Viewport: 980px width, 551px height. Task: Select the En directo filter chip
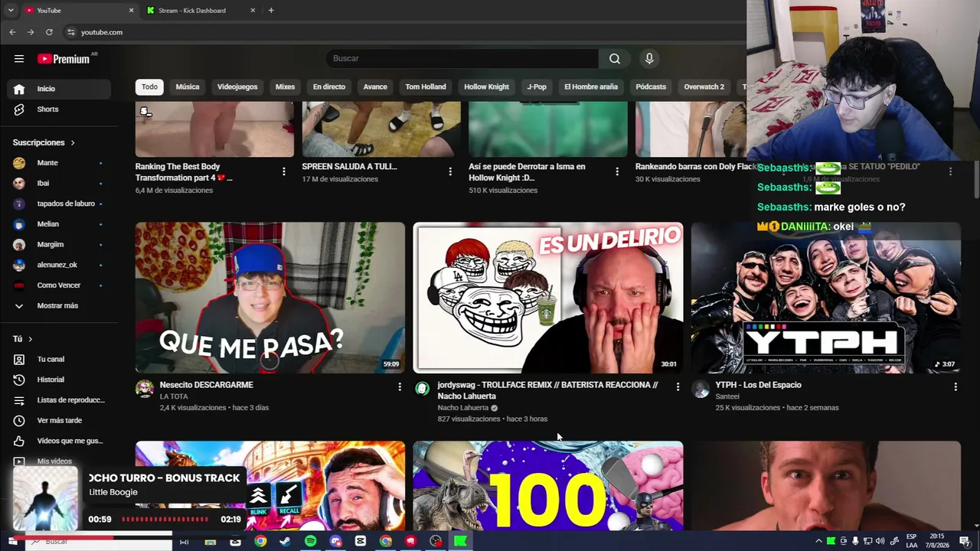point(329,87)
